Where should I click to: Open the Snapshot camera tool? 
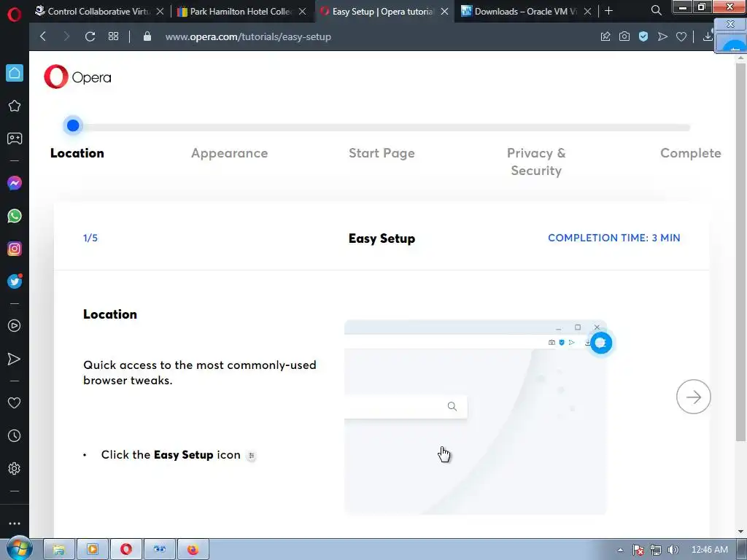point(624,36)
